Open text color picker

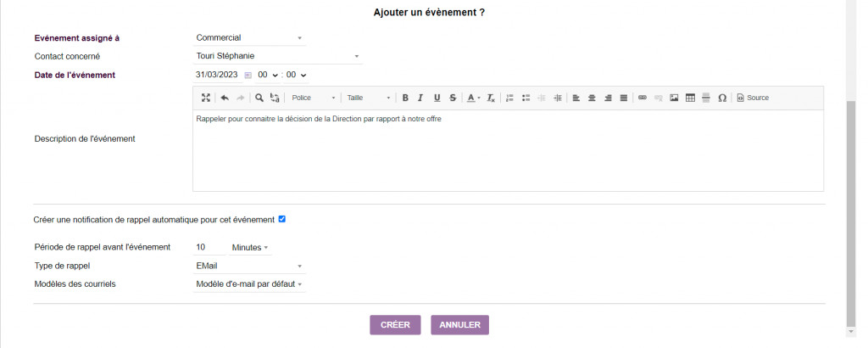pos(473,98)
